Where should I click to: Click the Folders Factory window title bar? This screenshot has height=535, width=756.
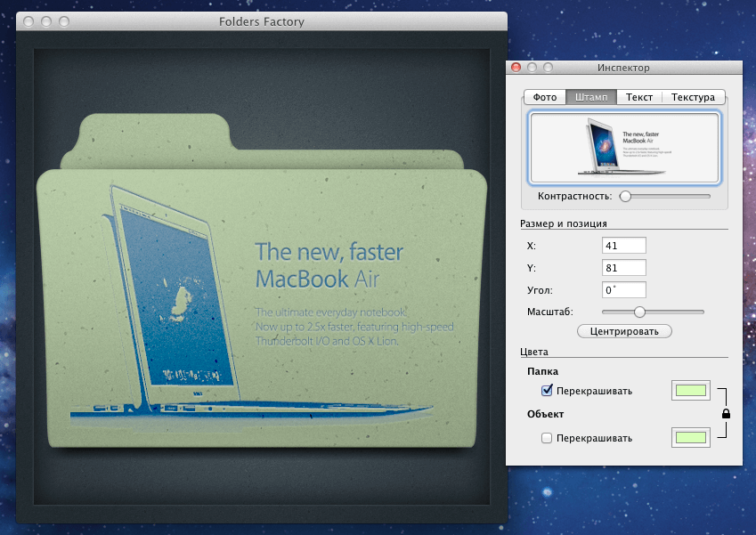pos(261,21)
